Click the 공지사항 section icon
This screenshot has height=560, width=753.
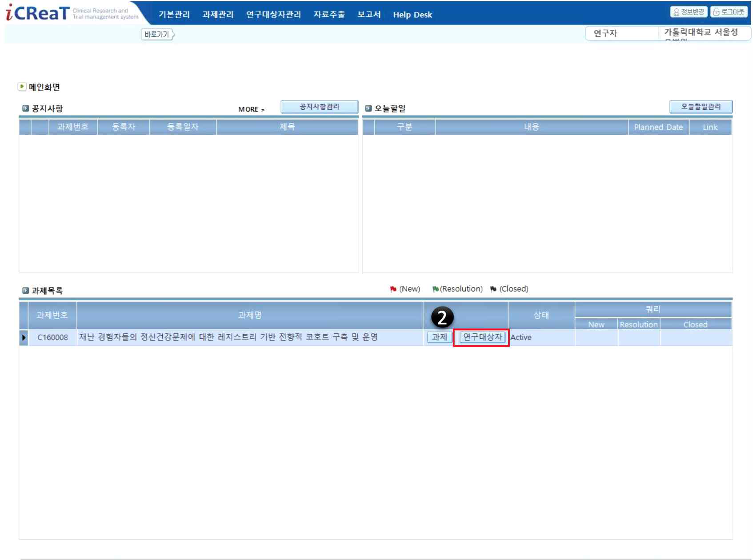click(25, 108)
